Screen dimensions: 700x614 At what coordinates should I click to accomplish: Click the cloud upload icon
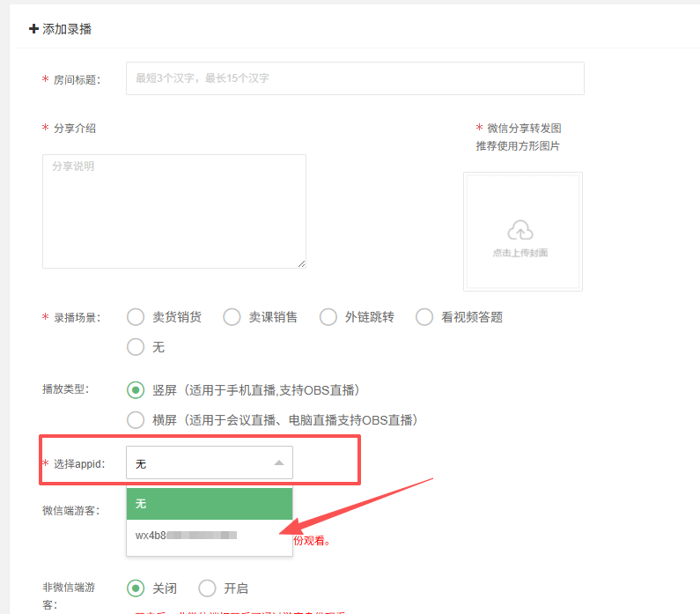[520, 230]
